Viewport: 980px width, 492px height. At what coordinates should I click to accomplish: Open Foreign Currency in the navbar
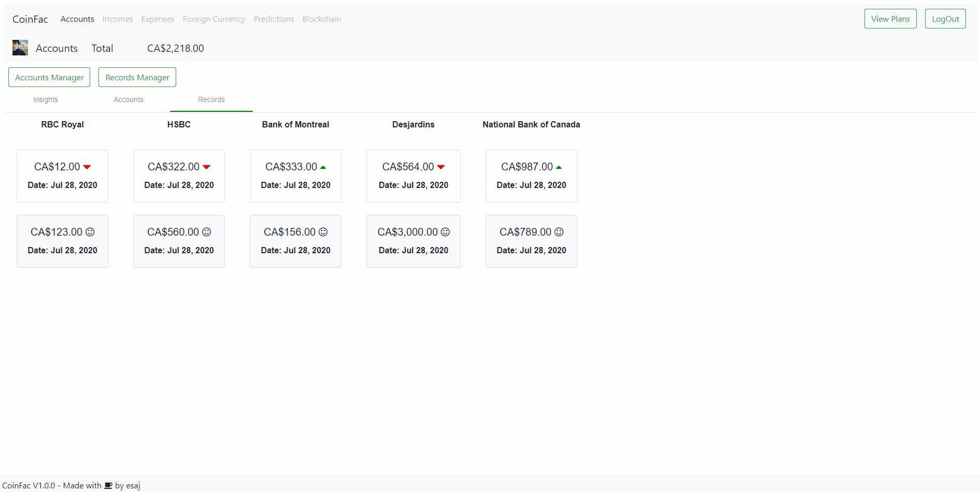(x=214, y=19)
